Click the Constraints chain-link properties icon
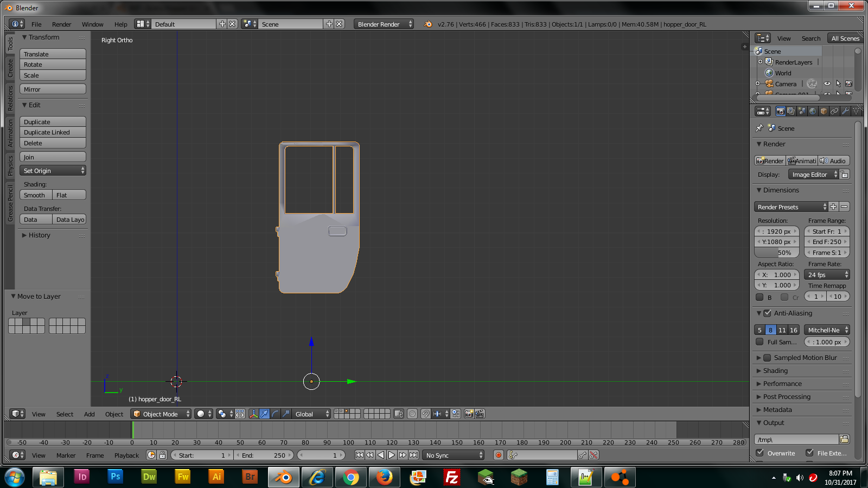The height and width of the screenshot is (488, 868). click(834, 111)
